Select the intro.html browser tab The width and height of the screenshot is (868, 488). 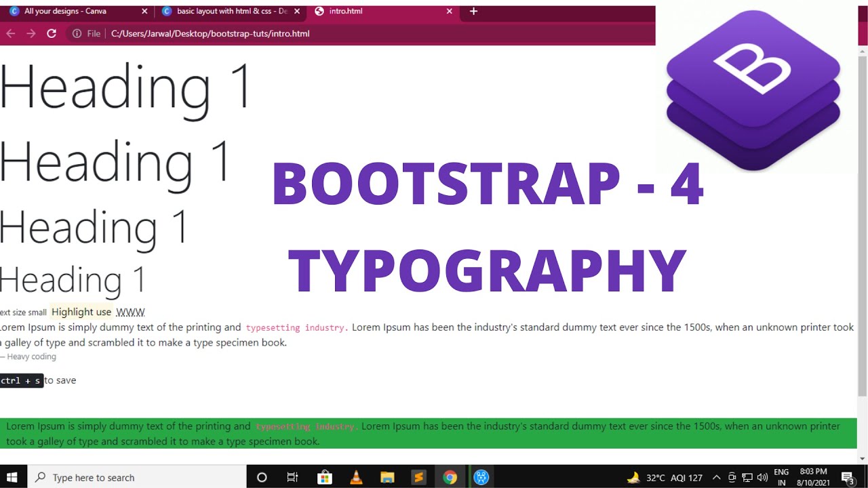pyautogui.click(x=383, y=11)
